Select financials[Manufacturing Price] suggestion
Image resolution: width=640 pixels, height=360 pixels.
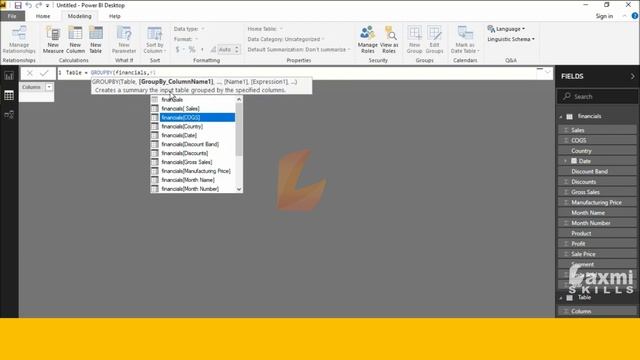pyautogui.click(x=193, y=171)
